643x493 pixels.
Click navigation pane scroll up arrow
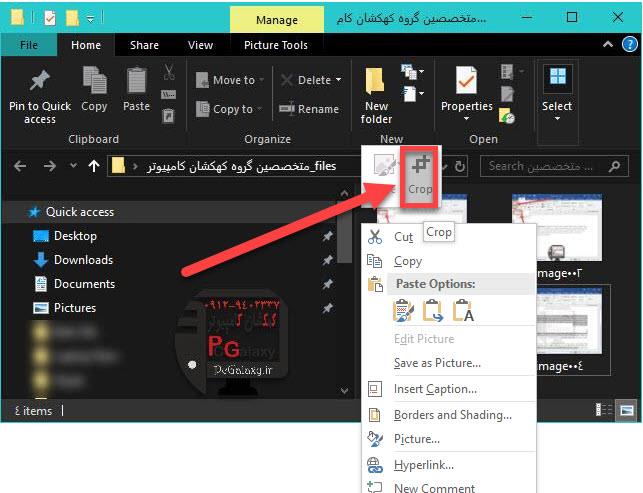pyautogui.click(x=344, y=193)
